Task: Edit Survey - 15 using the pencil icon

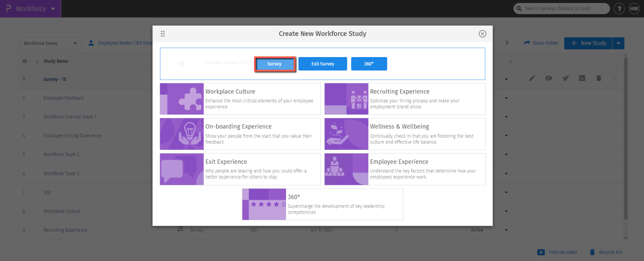Action: click(x=532, y=78)
